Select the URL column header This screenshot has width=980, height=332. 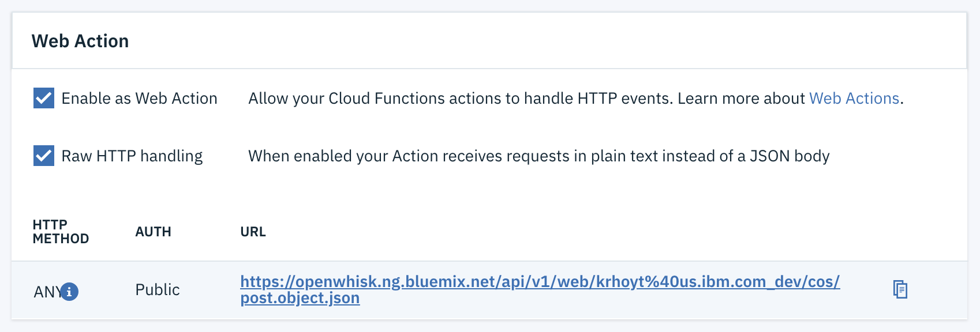pyautogui.click(x=253, y=232)
